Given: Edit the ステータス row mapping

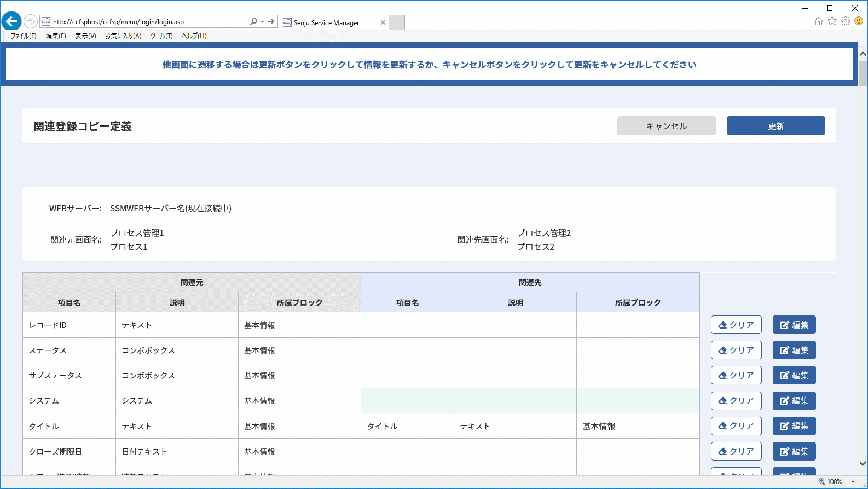Looking at the screenshot, I should (794, 350).
